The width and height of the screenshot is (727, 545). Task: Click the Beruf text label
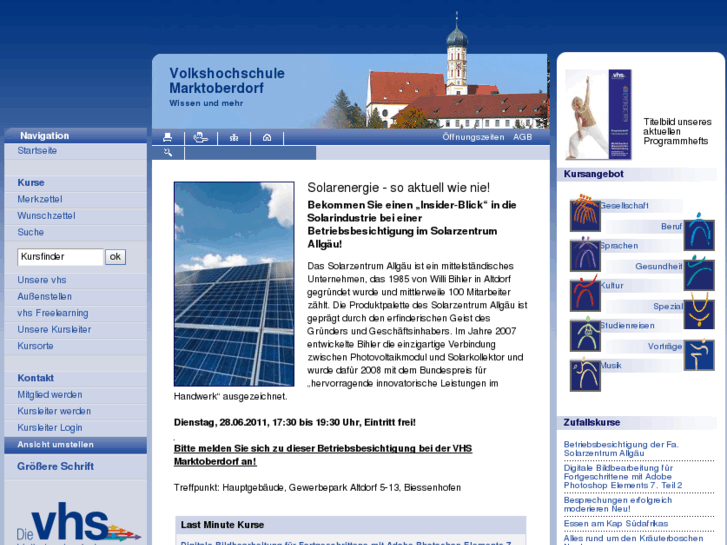(671, 226)
